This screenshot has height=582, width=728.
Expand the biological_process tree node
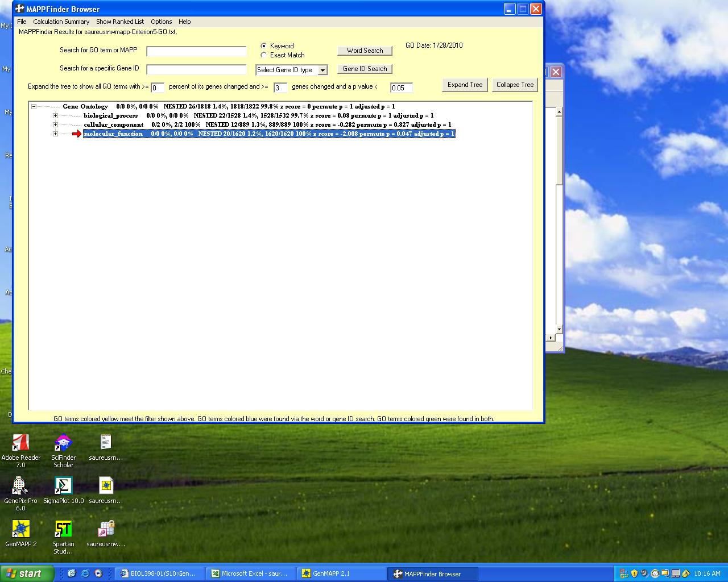55,115
